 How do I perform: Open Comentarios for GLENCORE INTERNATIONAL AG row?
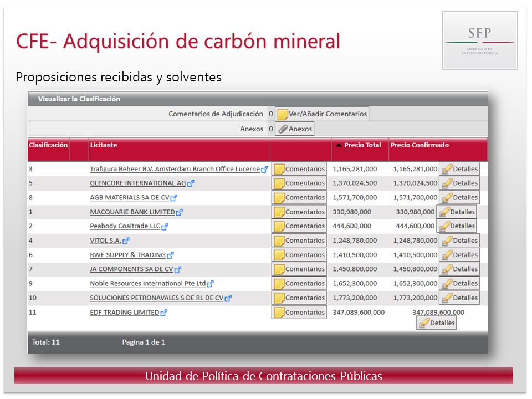coord(299,183)
